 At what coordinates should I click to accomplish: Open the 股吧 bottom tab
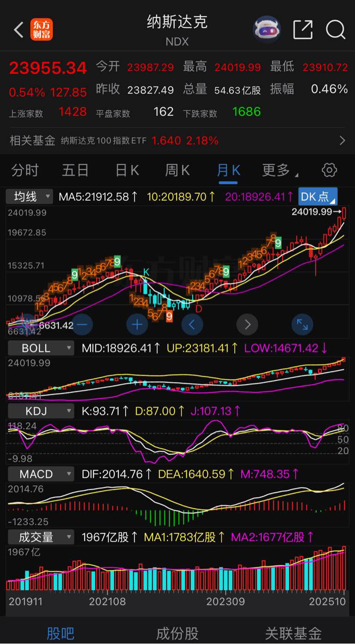tap(61, 633)
